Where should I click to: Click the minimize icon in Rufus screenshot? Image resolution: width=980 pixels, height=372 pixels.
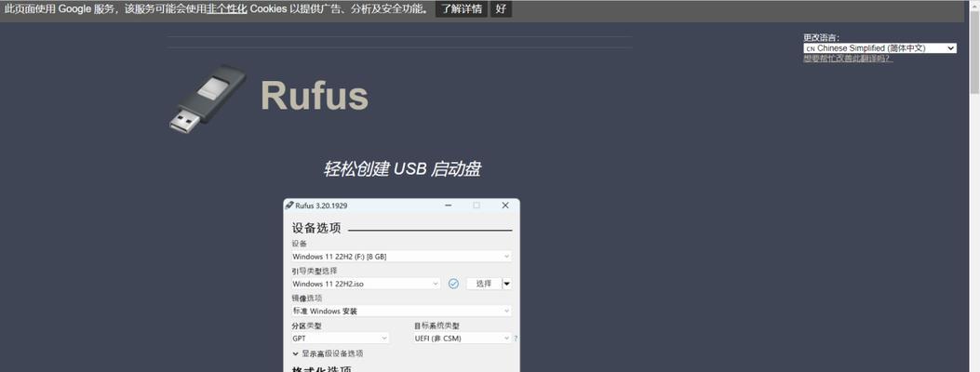pyautogui.click(x=449, y=206)
